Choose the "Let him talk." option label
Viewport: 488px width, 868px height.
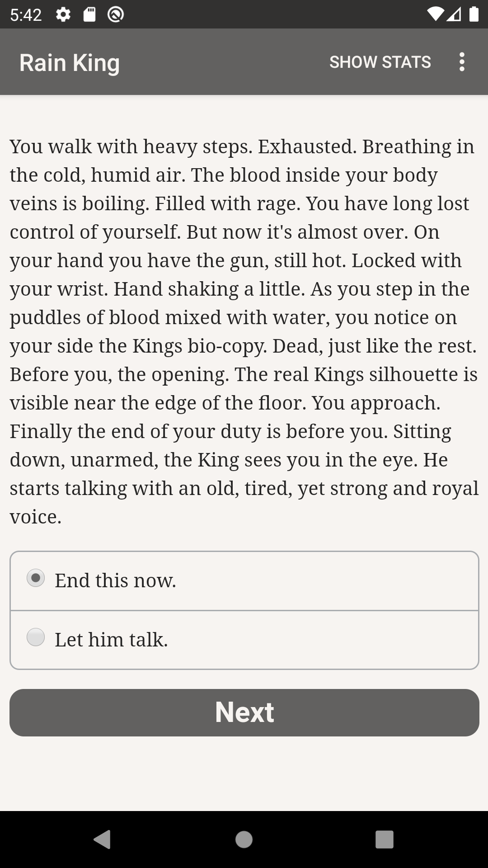click(111, 640)
